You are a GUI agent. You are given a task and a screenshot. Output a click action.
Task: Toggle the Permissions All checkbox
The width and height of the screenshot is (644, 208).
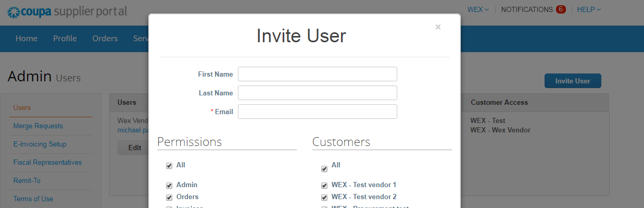click(x=169, y=166)
